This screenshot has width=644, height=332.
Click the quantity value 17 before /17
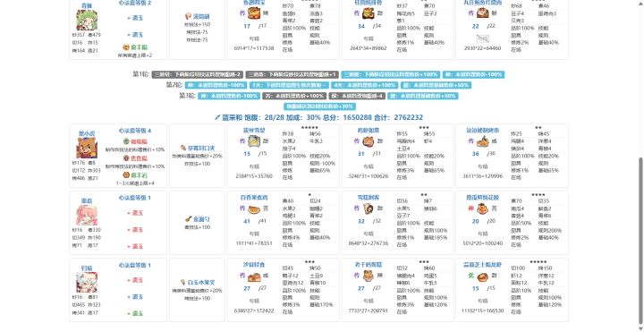click(247, 26)
